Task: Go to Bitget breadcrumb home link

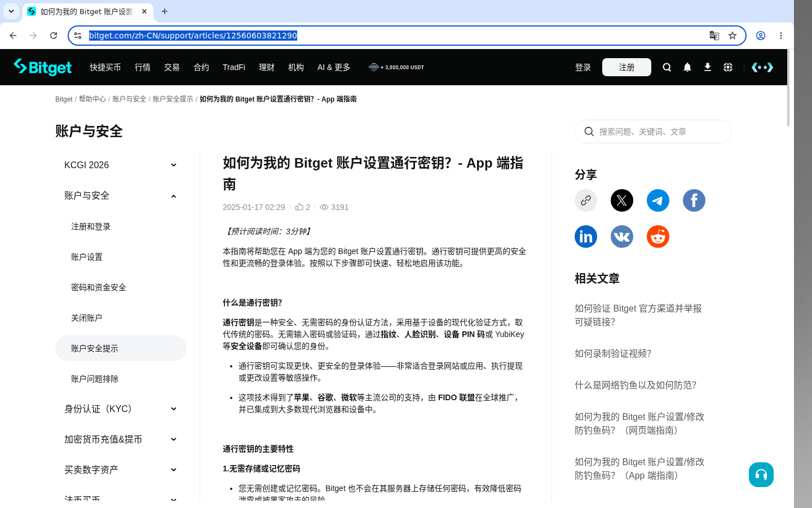Action: coord(64,99)
